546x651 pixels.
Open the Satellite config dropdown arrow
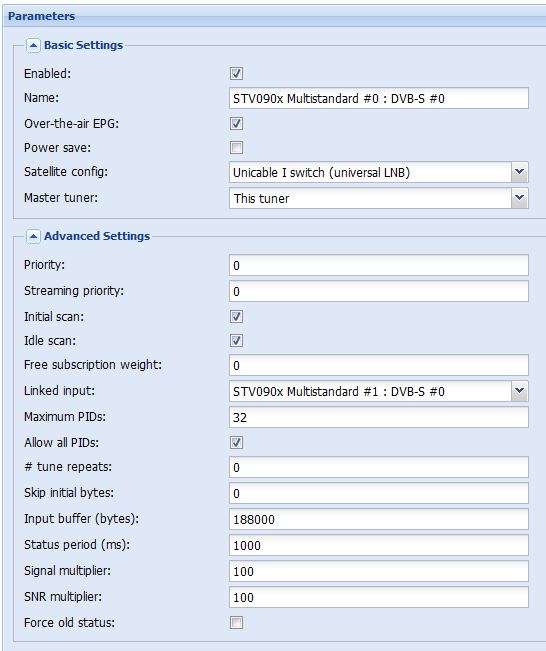[x=519, y=172]
